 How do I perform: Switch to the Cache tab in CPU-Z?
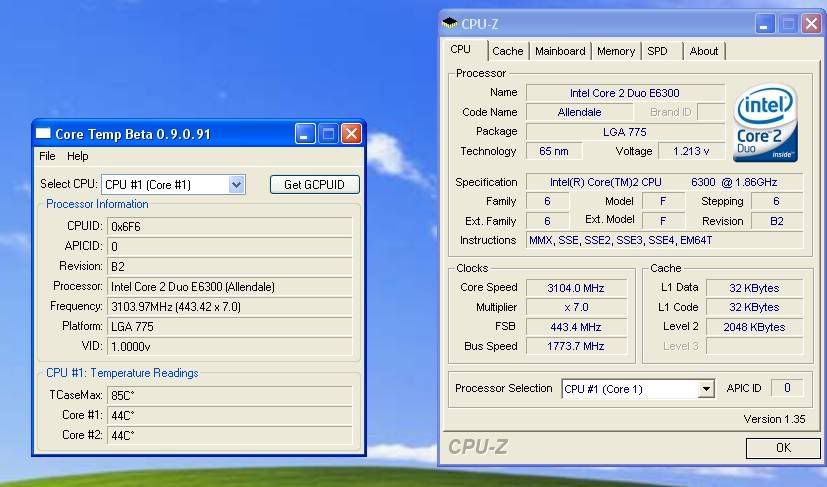click(507, 51)
